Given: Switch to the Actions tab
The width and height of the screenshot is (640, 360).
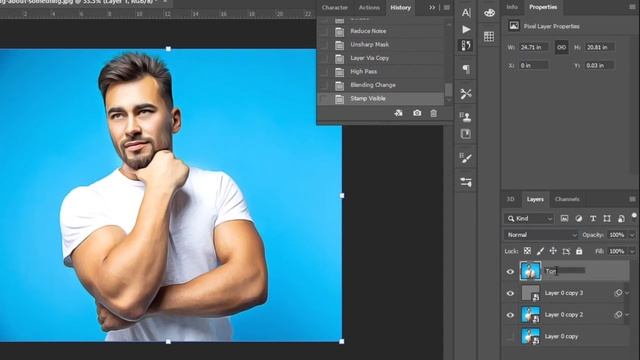Looking at the screenshot, I should (369, 7).
